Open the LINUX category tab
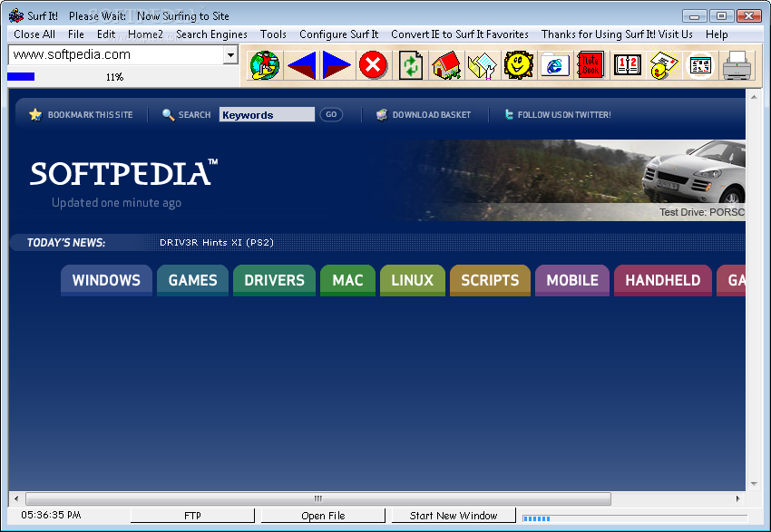771x532 pixels. pyautogui.click(x=413, y=280)
